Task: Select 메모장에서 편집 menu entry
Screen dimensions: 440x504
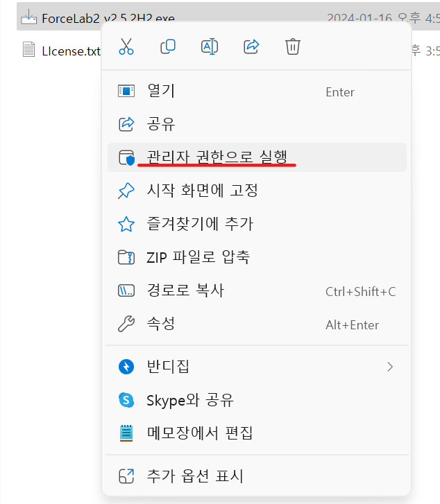Action: (257, 433)
